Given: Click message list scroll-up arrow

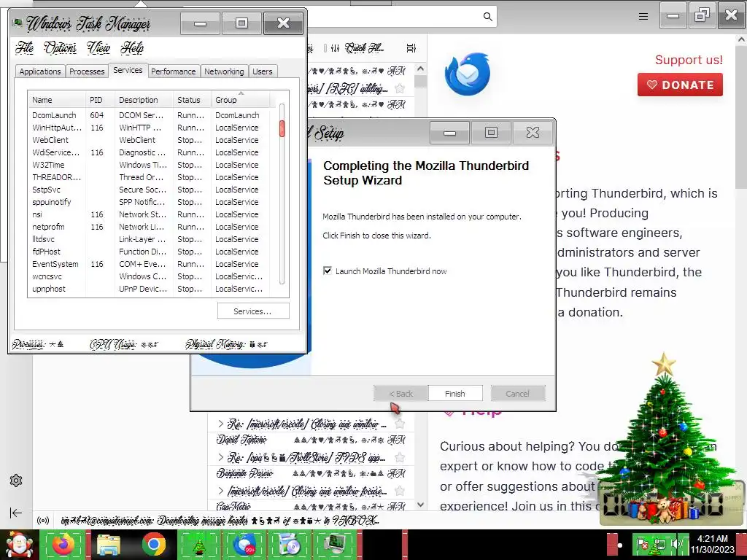Looking at the screenshot, I should [420, 69].
